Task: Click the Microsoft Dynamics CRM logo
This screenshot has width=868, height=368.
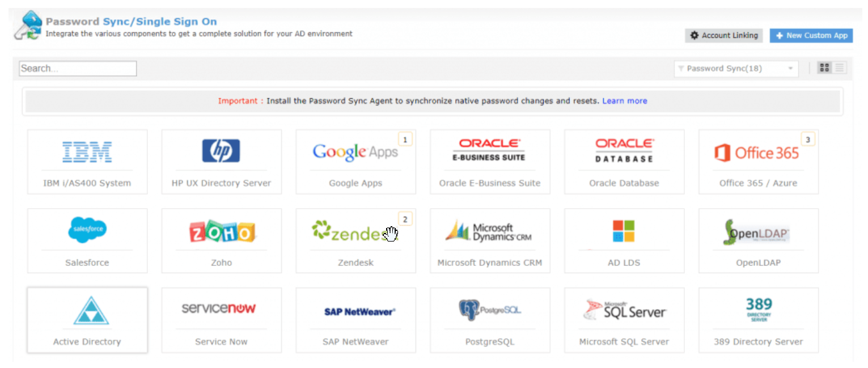Action: tap(489, 230)
